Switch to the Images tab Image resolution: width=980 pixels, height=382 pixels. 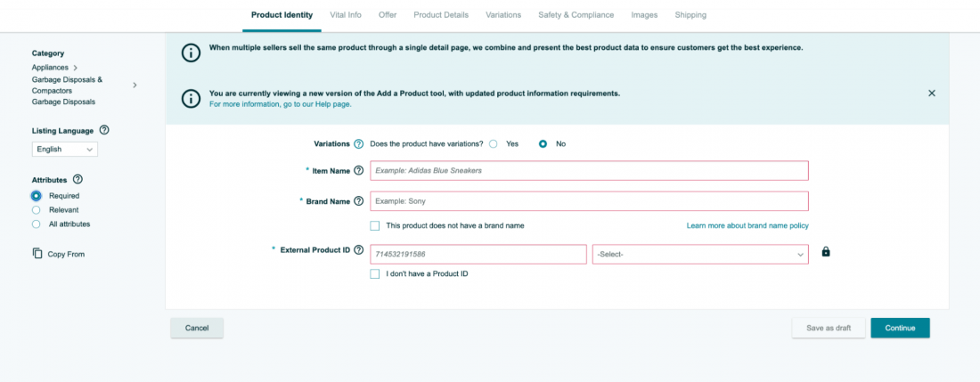[x=644, y=15]
